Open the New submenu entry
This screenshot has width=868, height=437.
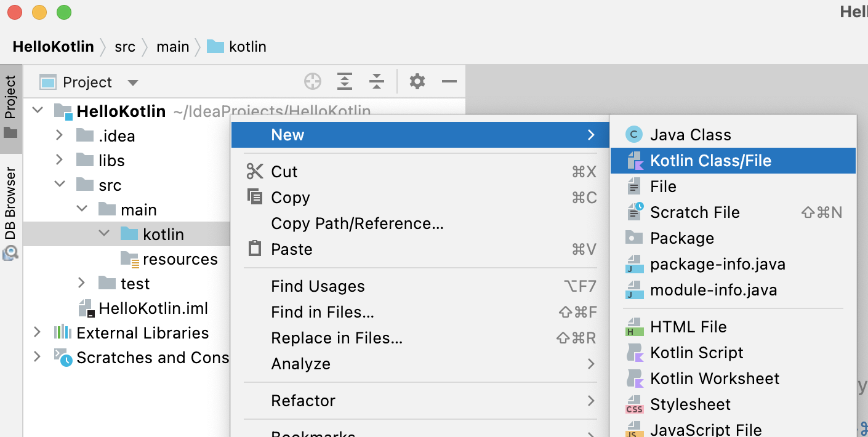(x=420, y=135)
